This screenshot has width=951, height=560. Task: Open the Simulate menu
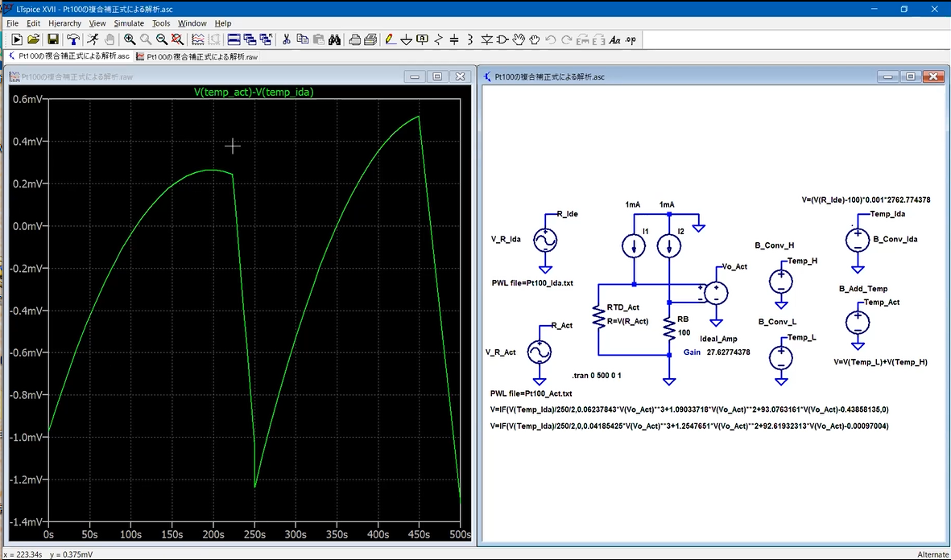(x=128, y=23)
